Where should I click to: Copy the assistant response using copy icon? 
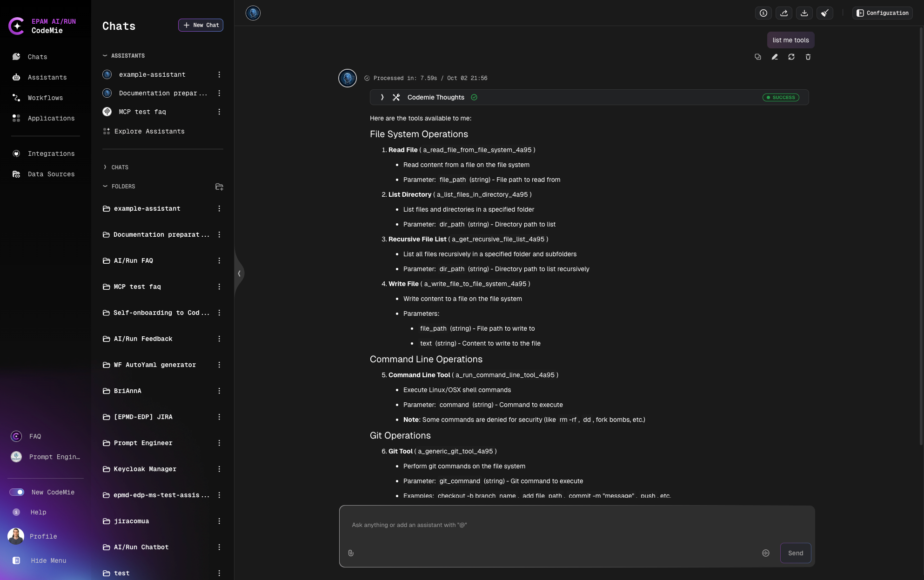758,57
